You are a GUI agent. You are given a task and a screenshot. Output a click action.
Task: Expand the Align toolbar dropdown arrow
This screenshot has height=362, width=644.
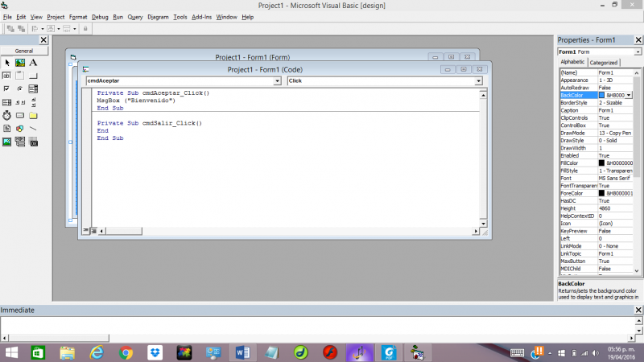tap(43, 29)
